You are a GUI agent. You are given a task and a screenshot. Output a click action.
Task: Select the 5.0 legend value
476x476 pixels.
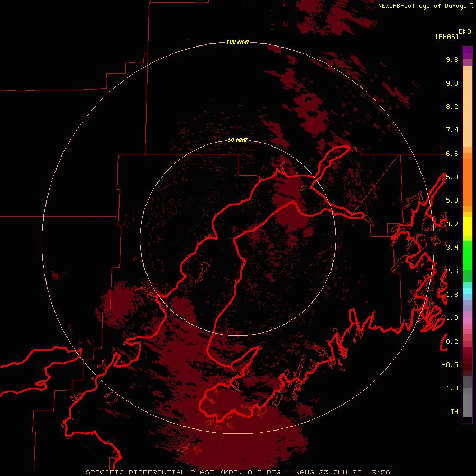[x=452, y=200]
